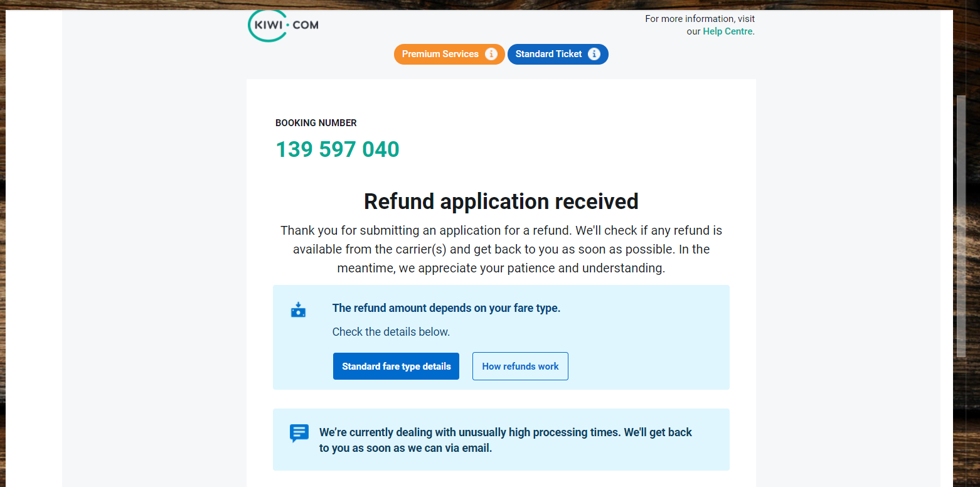Click the thank-you confirmation paragraph
This screenshot has height=487, width=980.
[501, 249]
